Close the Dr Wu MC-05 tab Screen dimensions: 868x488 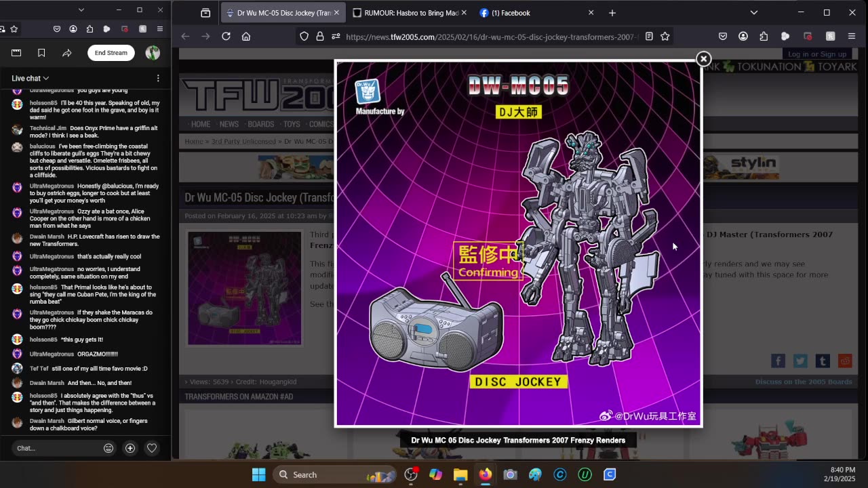[337, 13]
